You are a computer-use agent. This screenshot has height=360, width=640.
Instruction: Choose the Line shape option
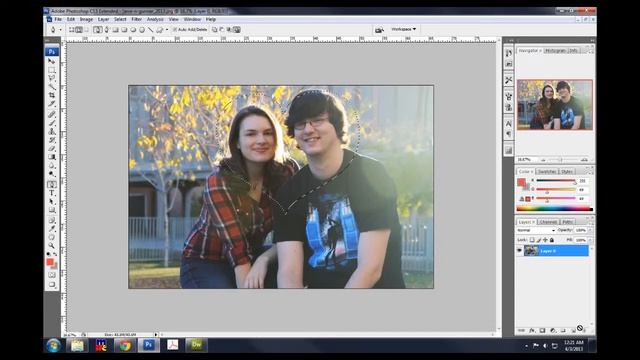(151, 30)
